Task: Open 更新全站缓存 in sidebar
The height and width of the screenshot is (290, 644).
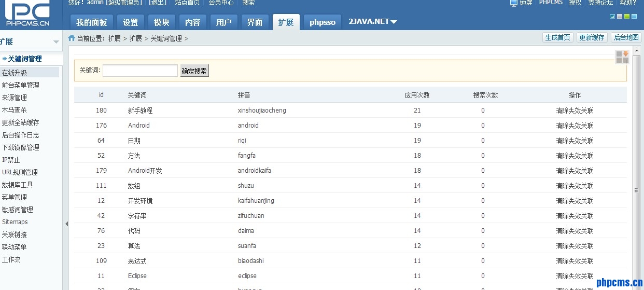Action: point(21,122)
